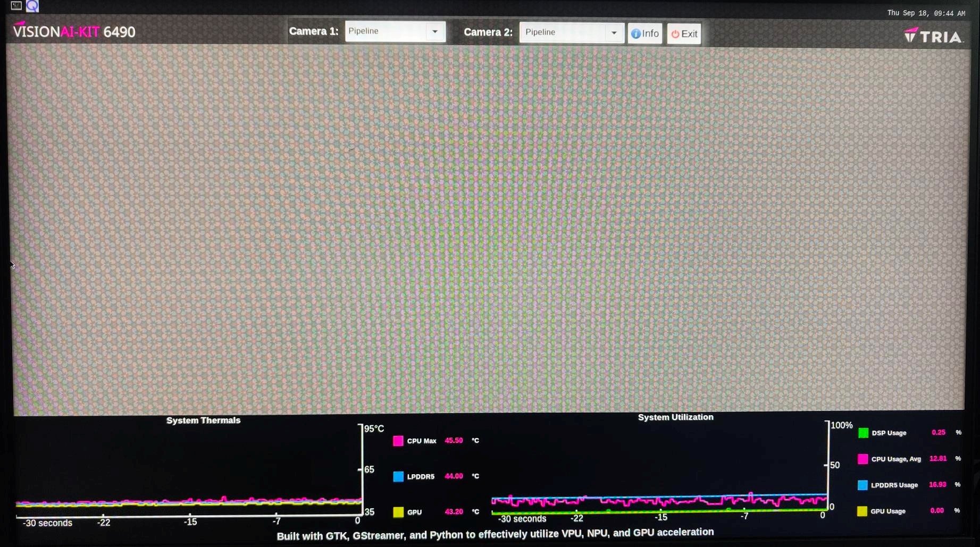Click the Vision AI-Kit 6490 logo
980x547 pixels.
tap(74, 31)
